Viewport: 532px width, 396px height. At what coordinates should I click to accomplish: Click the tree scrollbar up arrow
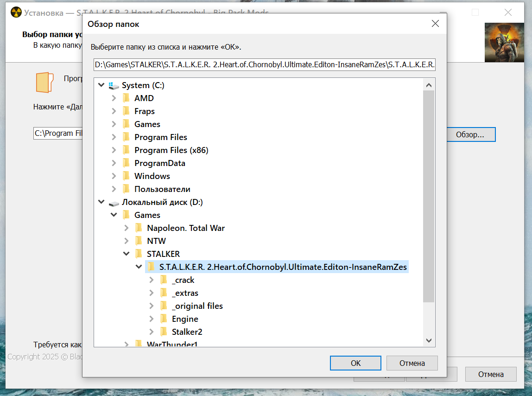(x=429, y=85)
